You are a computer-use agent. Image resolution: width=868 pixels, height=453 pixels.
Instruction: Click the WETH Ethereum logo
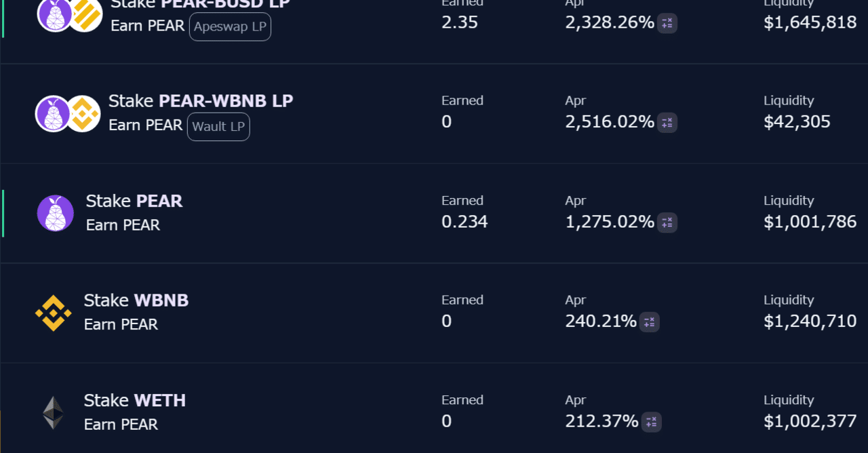tap(53, 412)
